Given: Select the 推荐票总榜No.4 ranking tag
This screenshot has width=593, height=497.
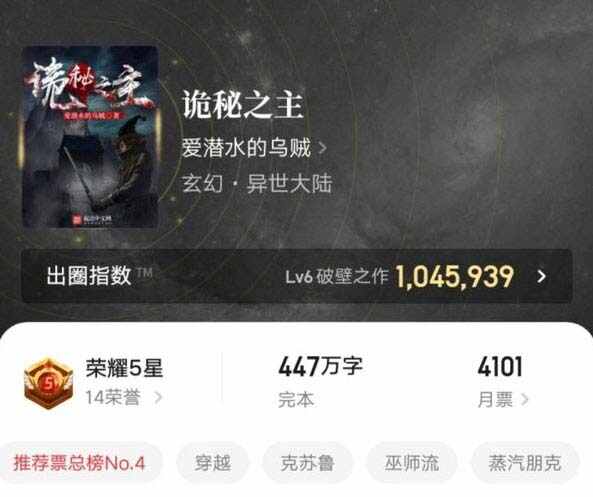Looking at the screenshot, I should coord(79,463).
